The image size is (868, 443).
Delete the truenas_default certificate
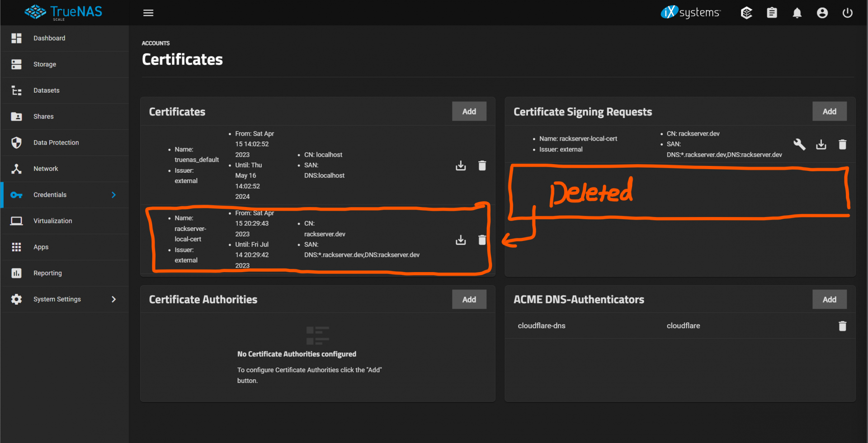(482, 165)
